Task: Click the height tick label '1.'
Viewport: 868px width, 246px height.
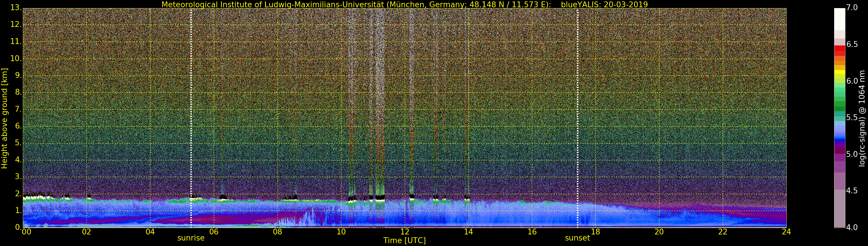Action: (x=18, y=210)
